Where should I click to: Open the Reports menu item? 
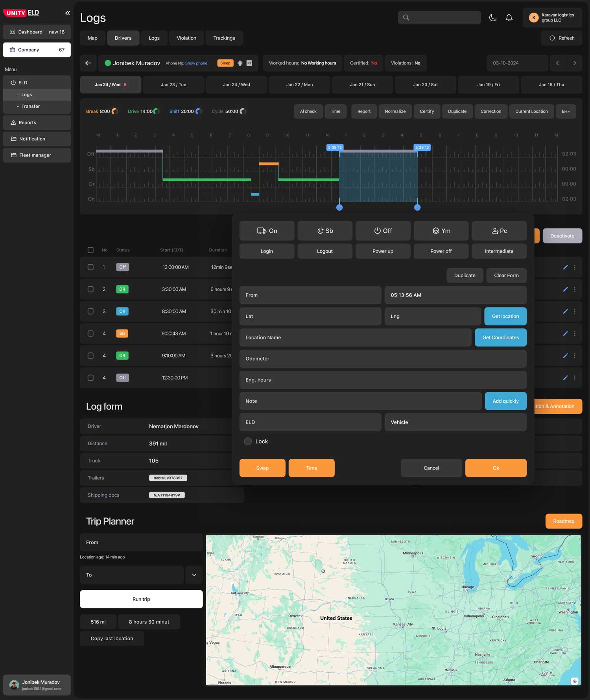37,123
